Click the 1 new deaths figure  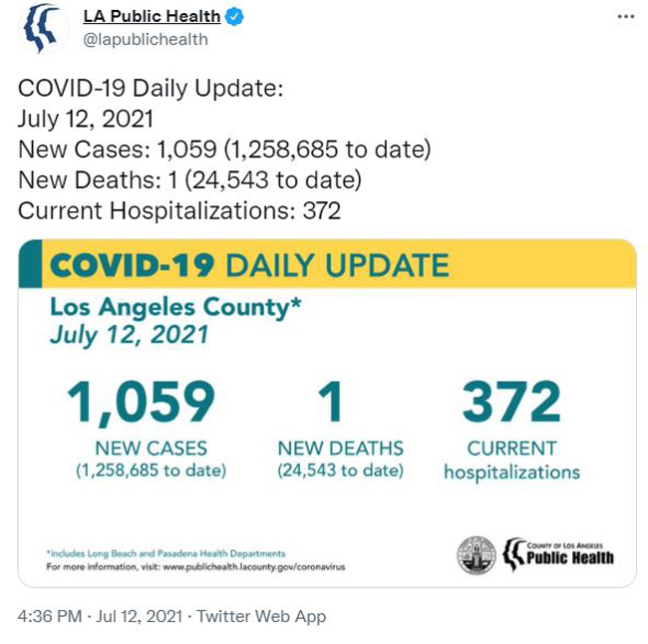[x=331, y=401]
